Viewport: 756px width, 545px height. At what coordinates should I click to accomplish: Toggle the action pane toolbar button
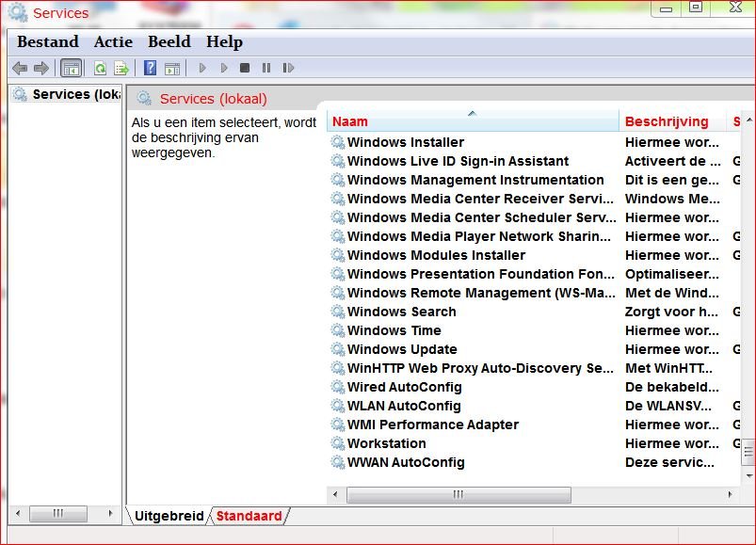(171, 68)
